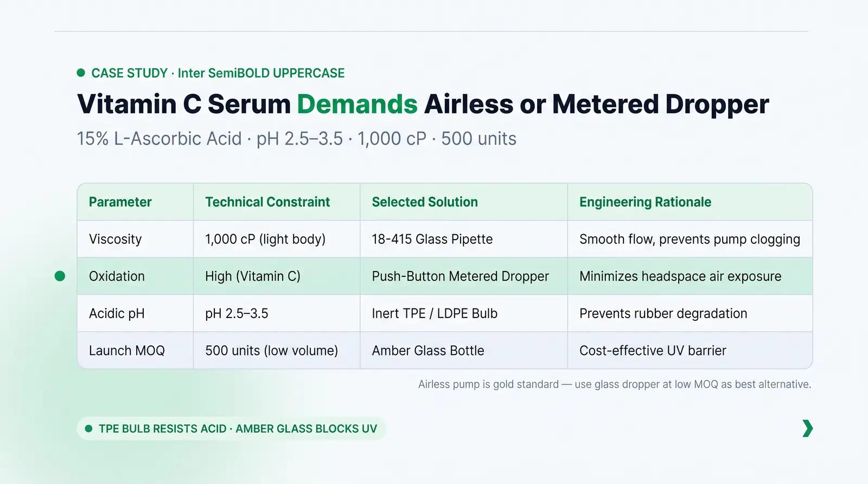Select the 'Inert TPE / LDPE Bulb' cell
The height and width of the screenshot is (484, 868).
464,313
